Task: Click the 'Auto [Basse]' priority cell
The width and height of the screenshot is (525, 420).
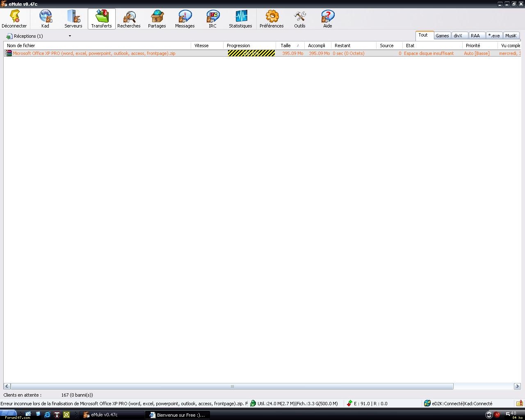Action: 477,53
